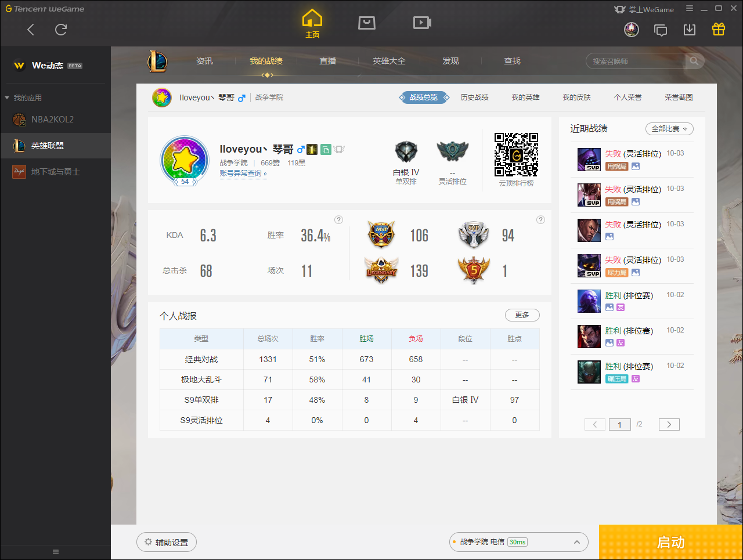
Task: Click the back arrow
Action: [x=31, y=30]
